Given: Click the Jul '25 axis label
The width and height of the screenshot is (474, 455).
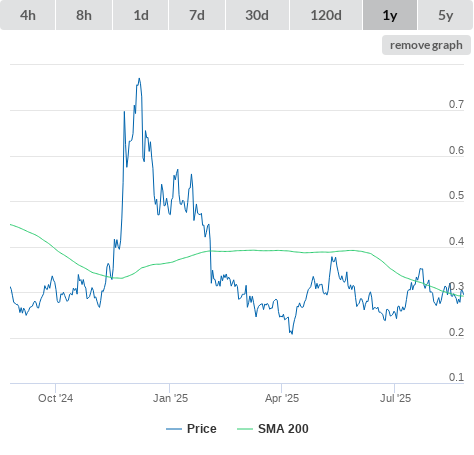Looking at the screenshot, I should 395,398.
